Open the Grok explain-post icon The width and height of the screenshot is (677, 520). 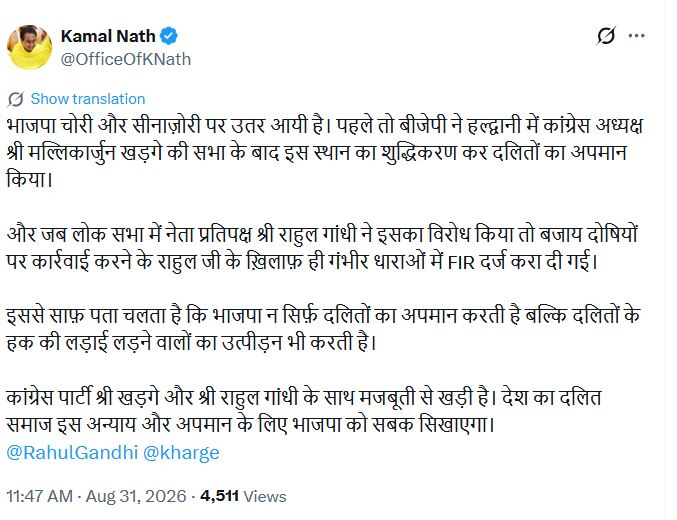pos(606,36)
